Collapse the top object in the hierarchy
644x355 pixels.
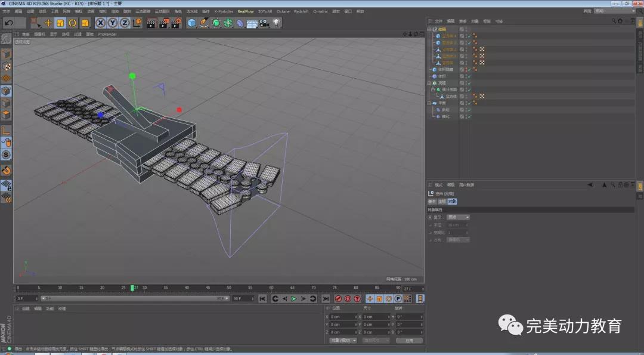point(430,29)
